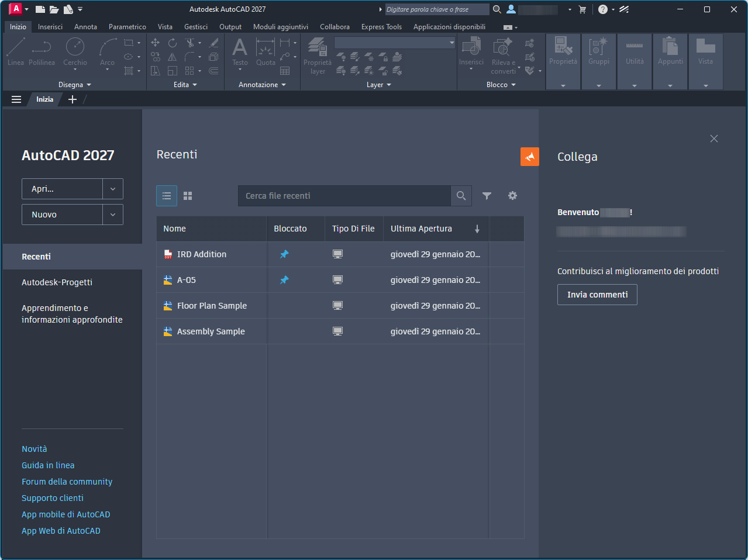Viewport: 748px width, 560px height.
Task: Close the Collega side panel
Action: 713,139
